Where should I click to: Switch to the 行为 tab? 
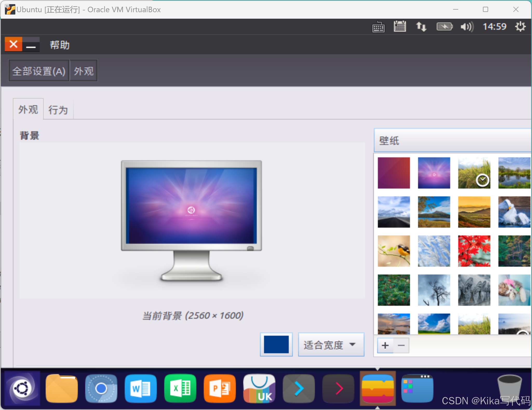[58, 110]
